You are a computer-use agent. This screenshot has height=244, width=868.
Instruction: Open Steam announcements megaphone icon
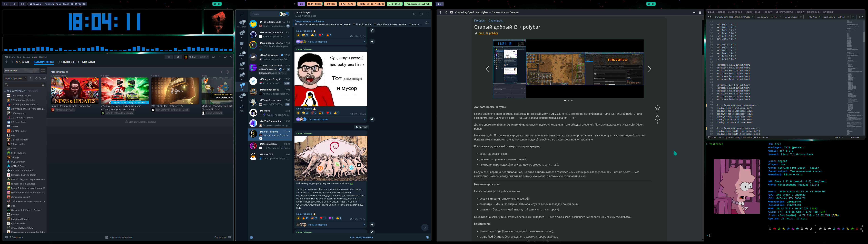tap(169, 57)
